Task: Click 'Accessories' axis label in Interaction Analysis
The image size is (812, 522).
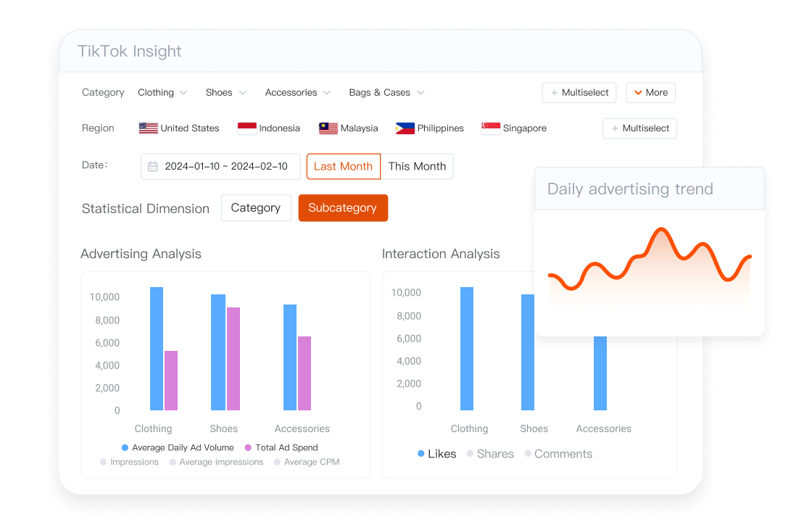Action: pyautogui.click(x=604, y=428)
